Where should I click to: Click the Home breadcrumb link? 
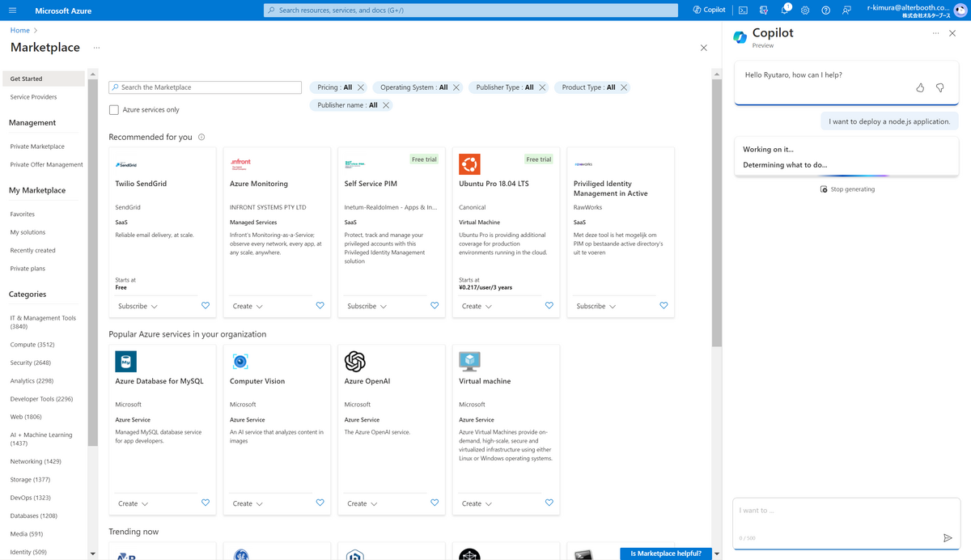tap(19, 30)
